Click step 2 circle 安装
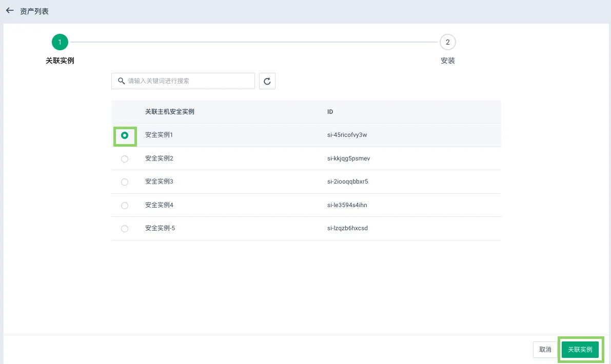The width and height of the screenshot is (611, 364). pyautogui.click(x=448, y=42)
